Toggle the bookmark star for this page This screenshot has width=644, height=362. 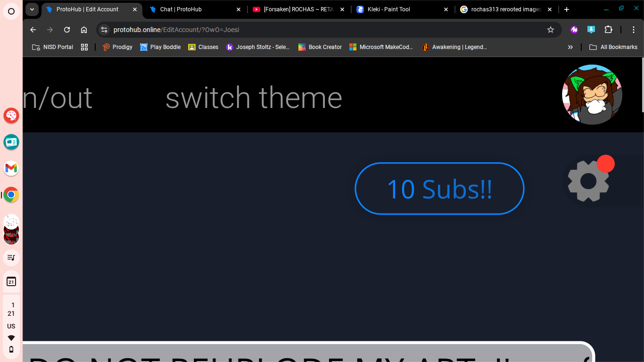tap(551, 29)
